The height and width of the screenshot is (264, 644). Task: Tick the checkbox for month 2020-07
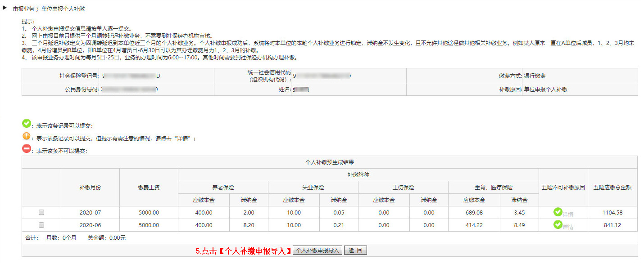coord(41,212)
